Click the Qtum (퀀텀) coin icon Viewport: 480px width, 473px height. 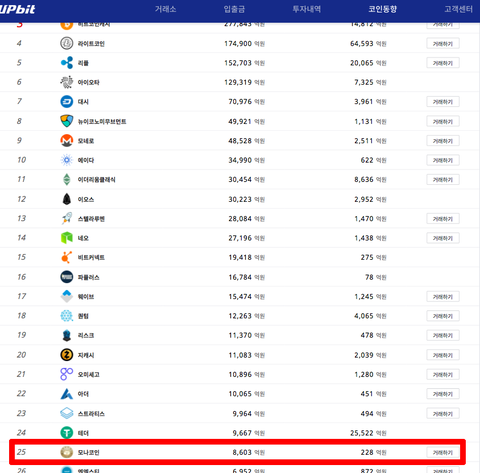tap(67, 316)
